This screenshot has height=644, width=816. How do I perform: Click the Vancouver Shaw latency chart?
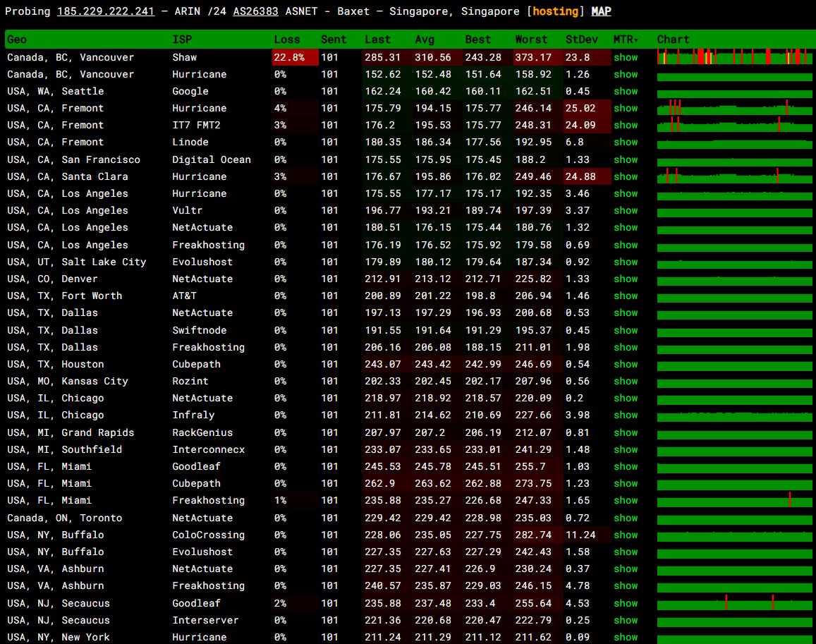click(734, 56)
